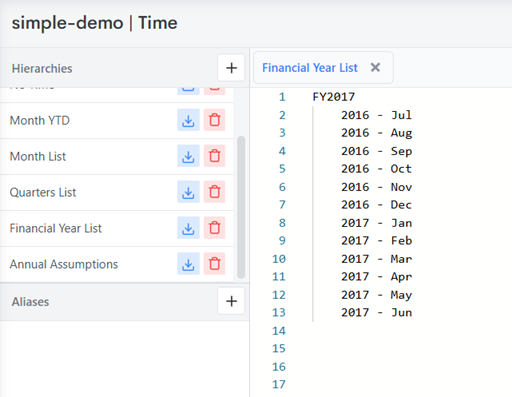Click the FY2017 root line in editor
Viewport: 512px width, 397px height.
[333, 97]
